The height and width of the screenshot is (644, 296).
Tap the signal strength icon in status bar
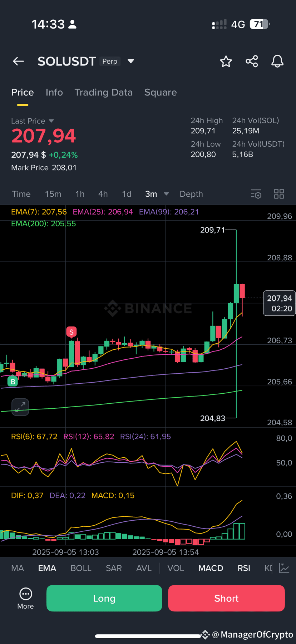(219, 24)
